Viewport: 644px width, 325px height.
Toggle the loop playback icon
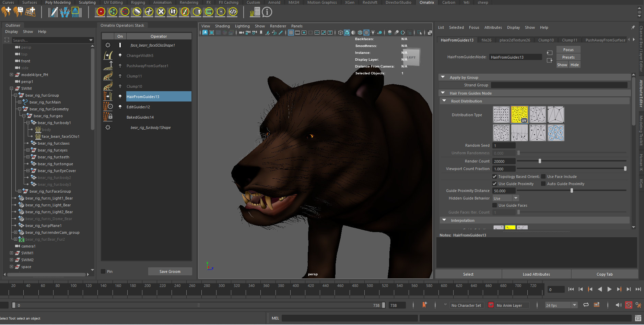(x=586, y=305)
